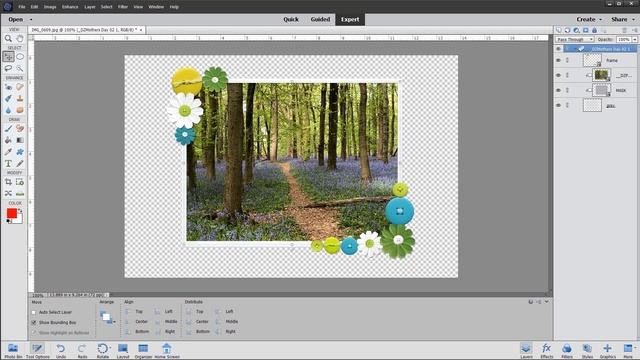Uncheck Show Bounding Box
640x360 pixels.
pyautogui.click(x=34, y=322)
